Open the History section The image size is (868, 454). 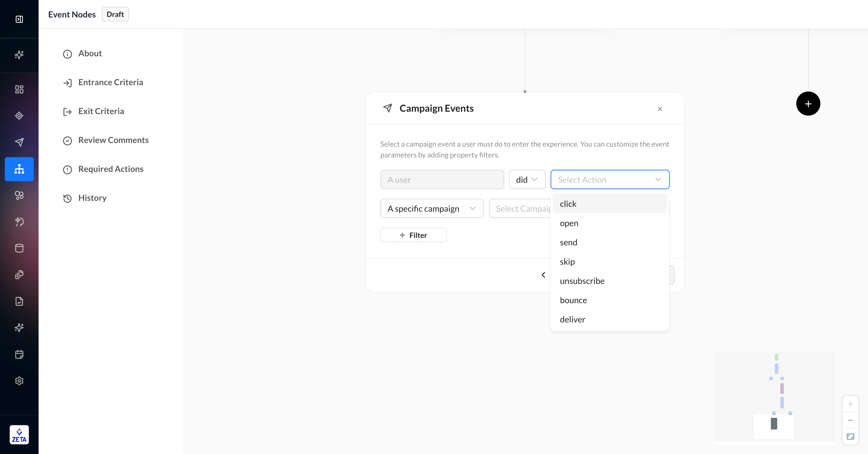(x=85, y=198)
